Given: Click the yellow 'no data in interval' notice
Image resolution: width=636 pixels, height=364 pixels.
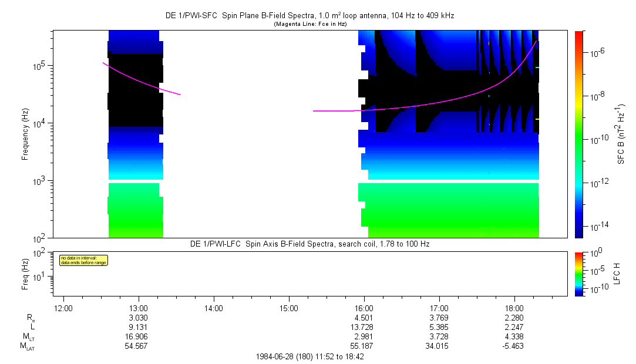Looking at the screenshot, I should [x=83, y=259].
